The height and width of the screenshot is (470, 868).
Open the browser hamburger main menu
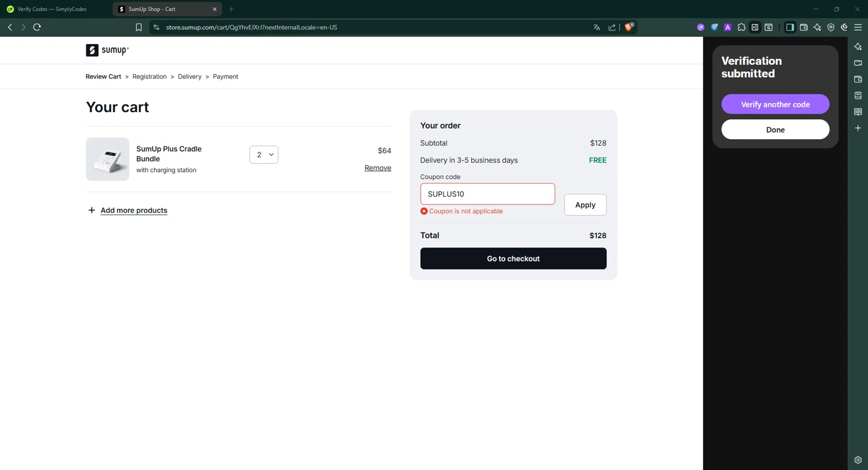tap(858, 27)
